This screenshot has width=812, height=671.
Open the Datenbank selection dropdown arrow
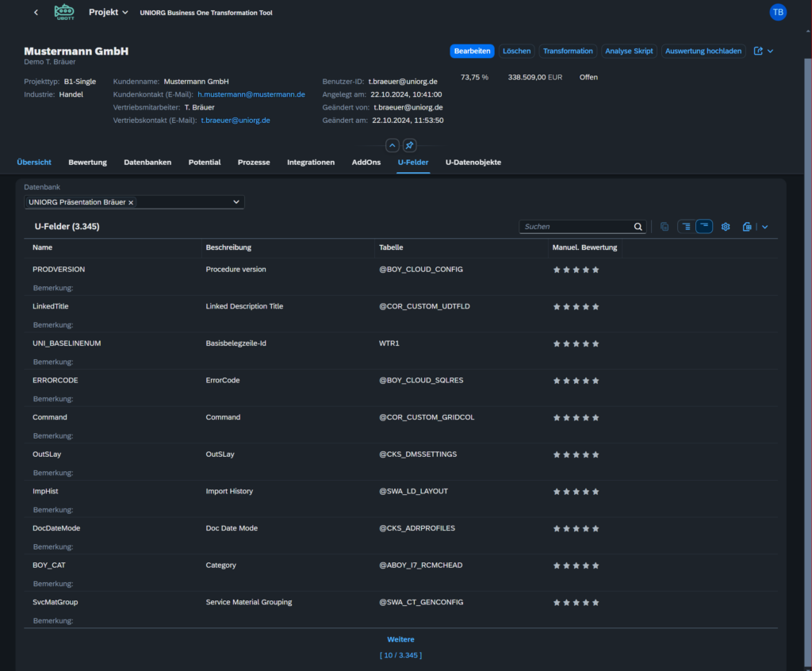click(236, 202)
